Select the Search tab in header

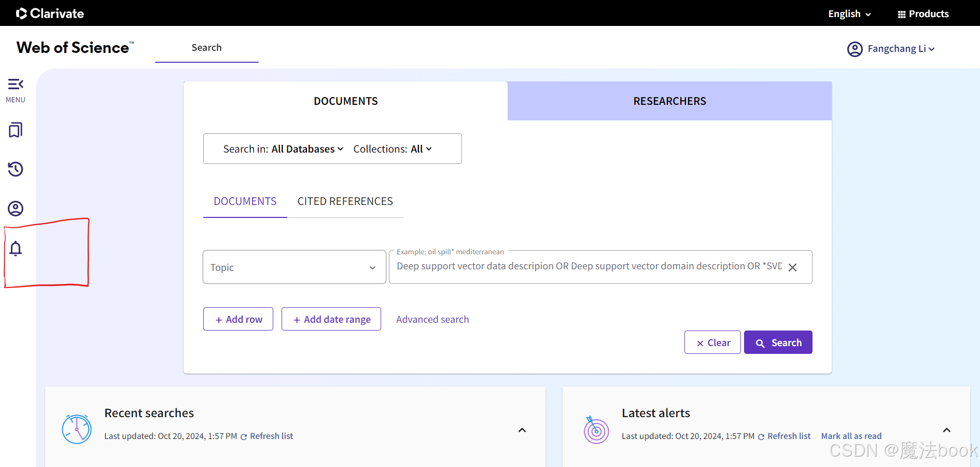[206, 48]
